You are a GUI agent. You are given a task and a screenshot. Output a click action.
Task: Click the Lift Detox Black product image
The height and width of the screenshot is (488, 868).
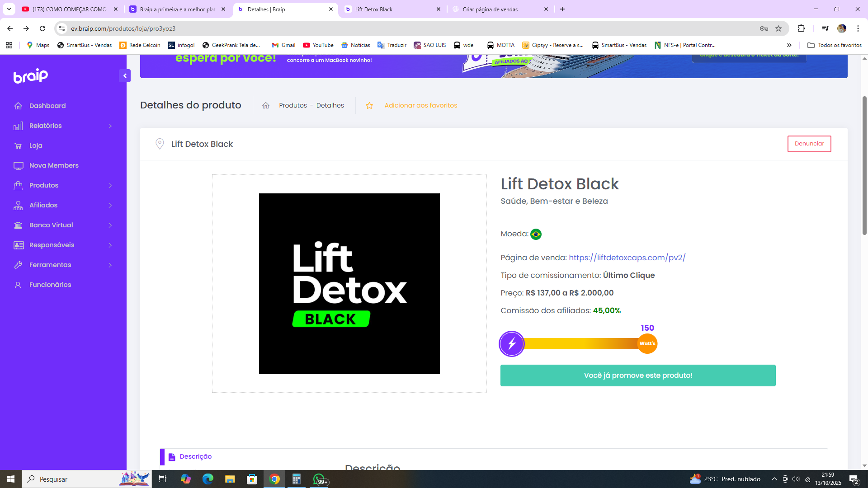pyautogui.click(x=349, y=283)
